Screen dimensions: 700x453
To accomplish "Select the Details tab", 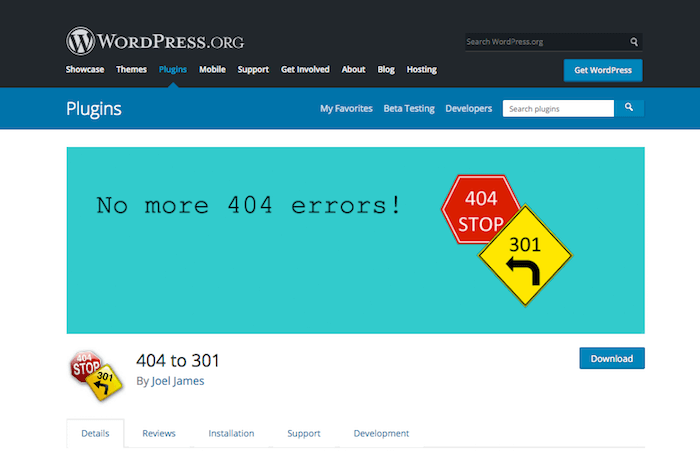I will click(95, 433).
